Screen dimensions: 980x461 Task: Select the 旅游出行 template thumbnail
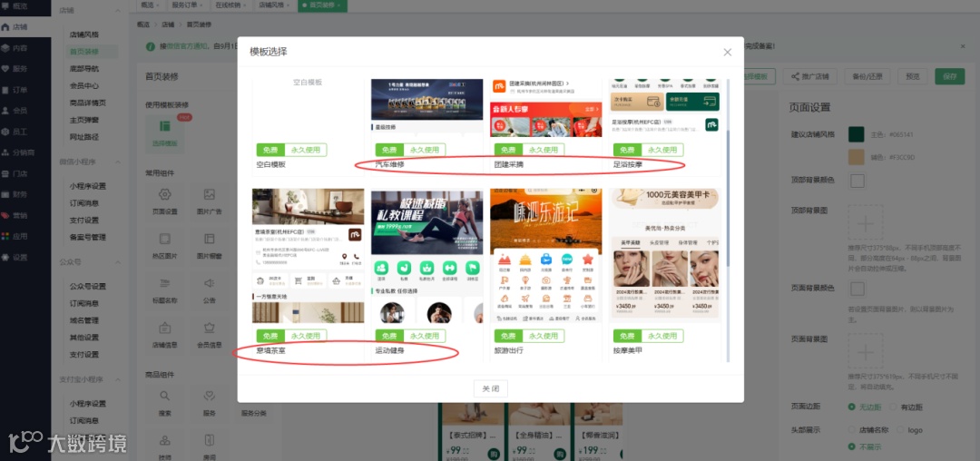tap(545, 256)
